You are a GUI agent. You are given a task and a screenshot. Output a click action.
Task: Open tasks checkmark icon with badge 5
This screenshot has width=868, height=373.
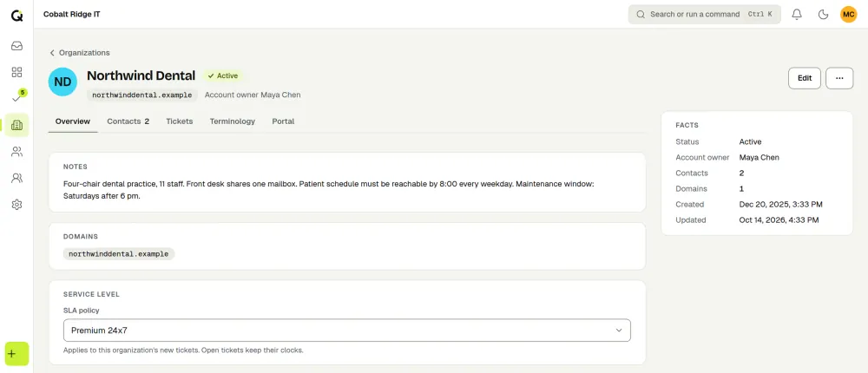click(16, 99)
